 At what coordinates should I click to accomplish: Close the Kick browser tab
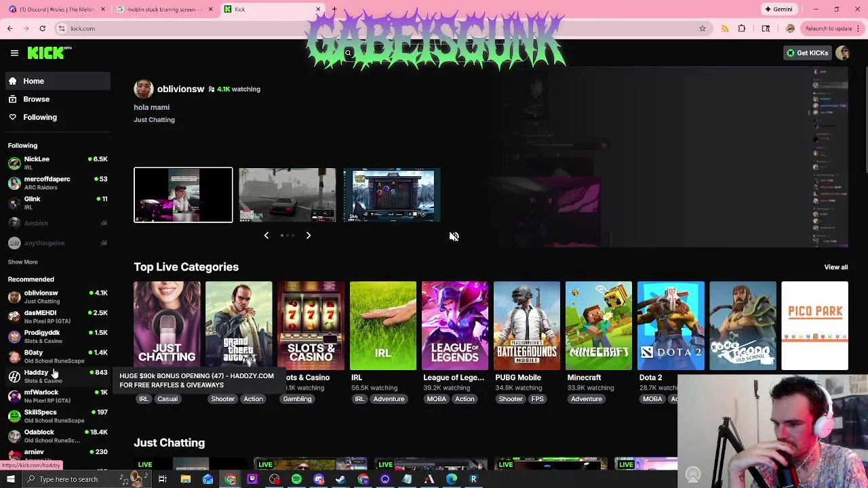[318, 9]
